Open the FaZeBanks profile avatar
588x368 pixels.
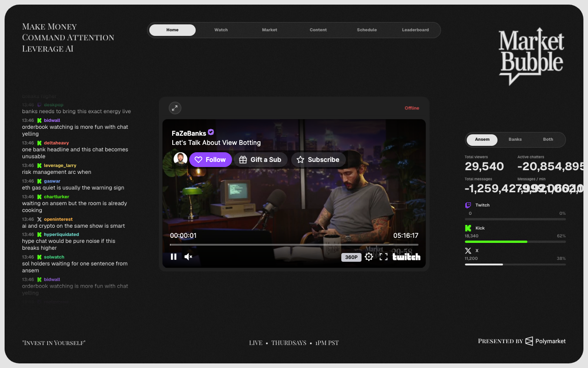tap(181, 159)
